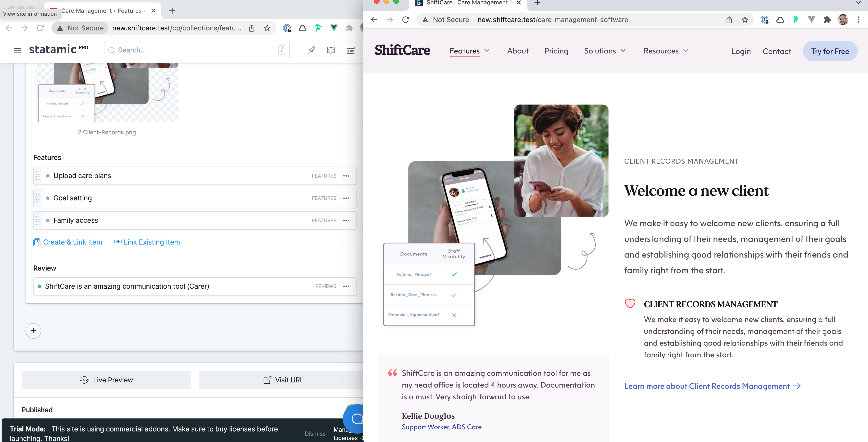Toggle the pin navigation icon in Statamic
Screen dimensions: 868x442
311,50
